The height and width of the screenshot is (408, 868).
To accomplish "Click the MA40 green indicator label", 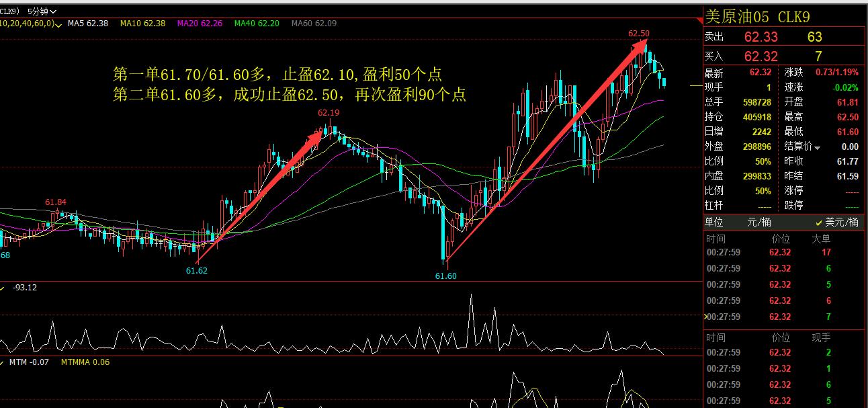I will pyautogui.click(x=257, y=24).
